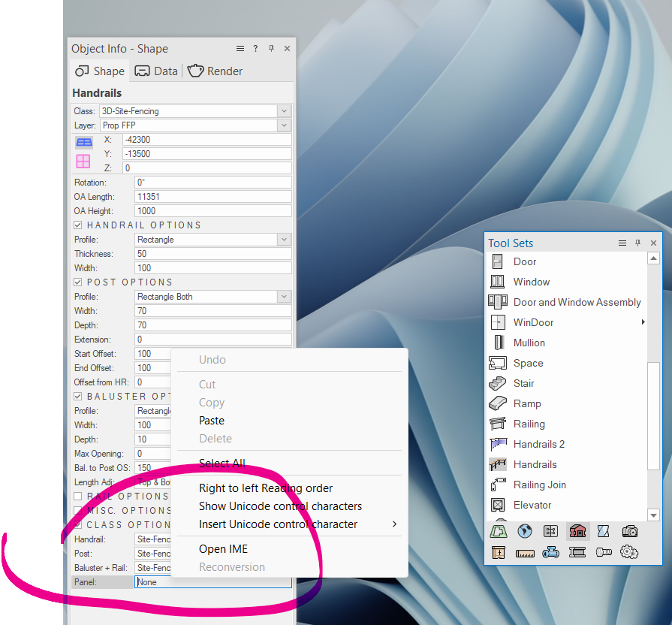Uncheck the Handrail Options checkbox
Image resolution: width=672 pixels, height=625 pixels.
(x=78, y=225)
